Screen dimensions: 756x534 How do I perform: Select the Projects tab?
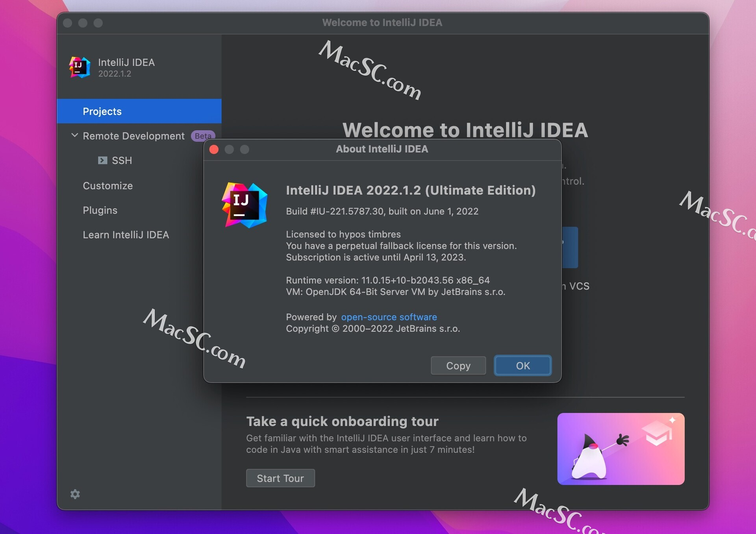(139, 111)
